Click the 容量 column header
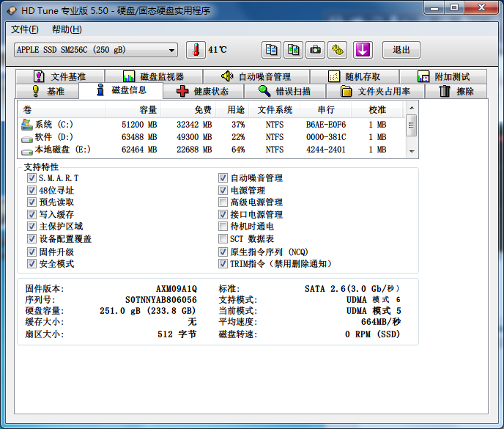This screenshot has height=429, width=504. click(x=148, y=110)
